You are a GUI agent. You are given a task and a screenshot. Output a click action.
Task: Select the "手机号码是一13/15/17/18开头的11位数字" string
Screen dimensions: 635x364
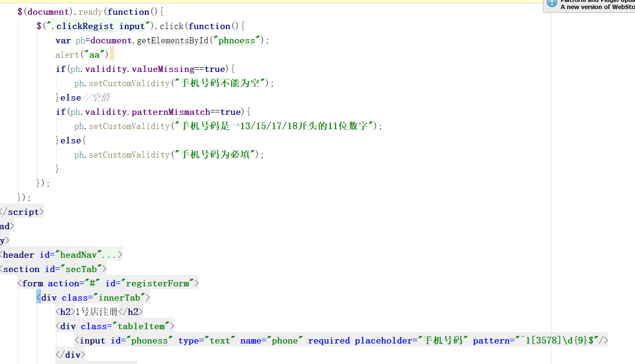pyautogui.click(x=274, y=126)
